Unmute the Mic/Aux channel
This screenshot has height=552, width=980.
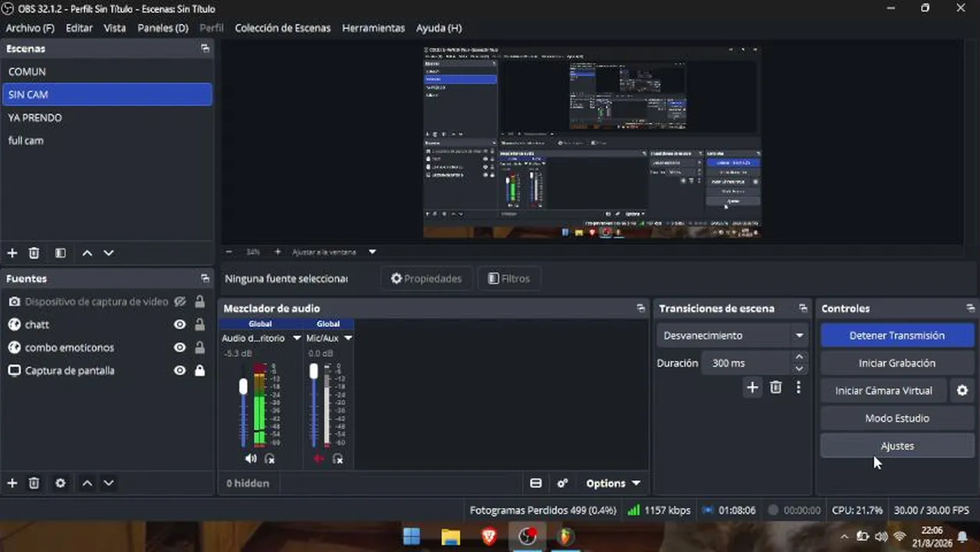tap(319, 458)
